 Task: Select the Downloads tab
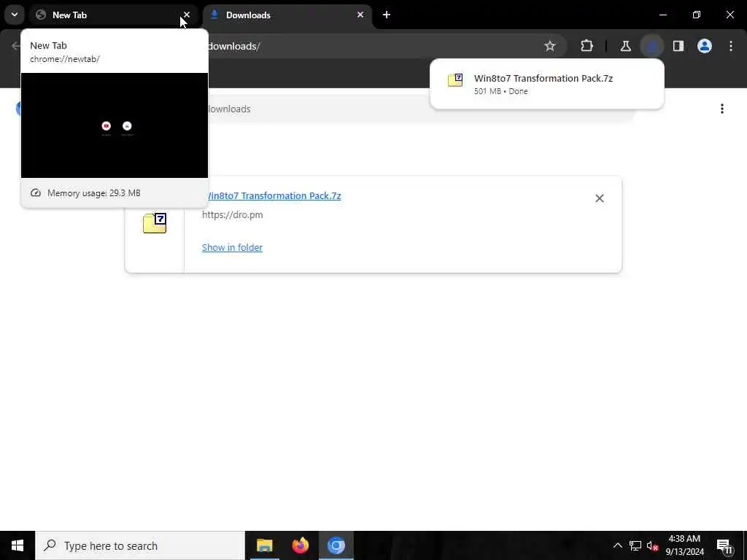(286, 15)
